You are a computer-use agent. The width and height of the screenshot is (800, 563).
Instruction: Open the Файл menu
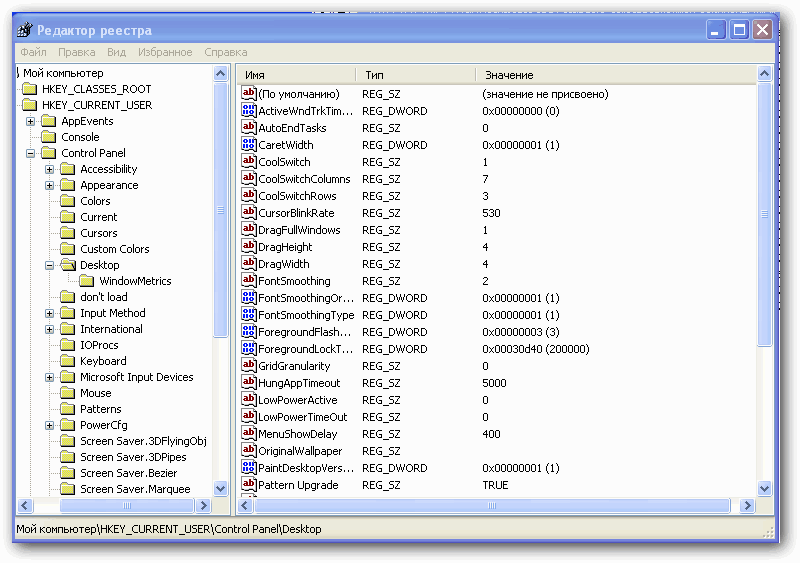pyautogui.click(x=33, y=52)
